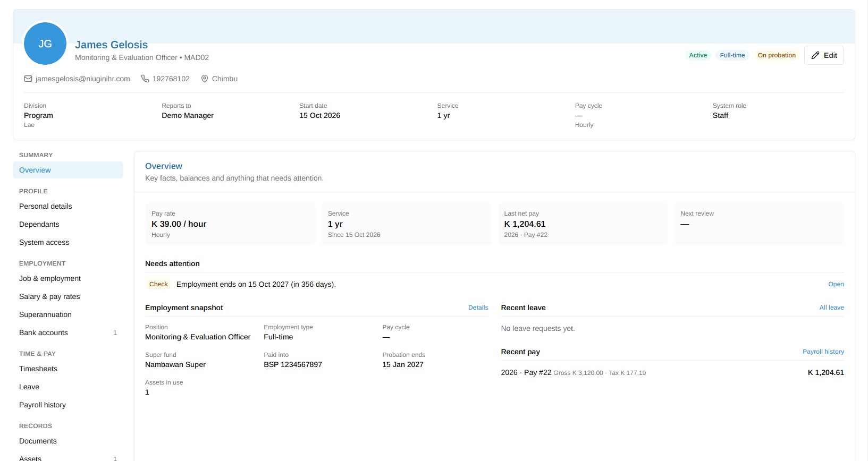Screen dimensions: 868x461
Task: Click the envelope icon beside the email
Action: click(28, 79)
